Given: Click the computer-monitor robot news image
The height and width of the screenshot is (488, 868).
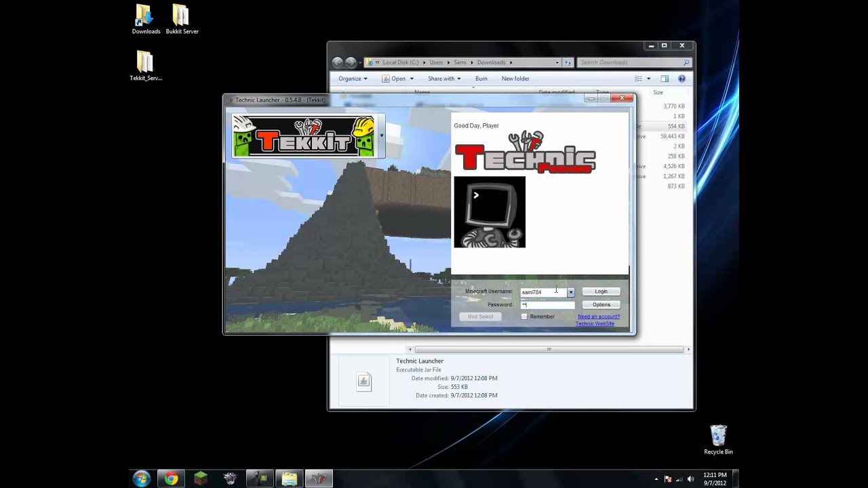Looking at the screenshot, I should pos(490,212).
